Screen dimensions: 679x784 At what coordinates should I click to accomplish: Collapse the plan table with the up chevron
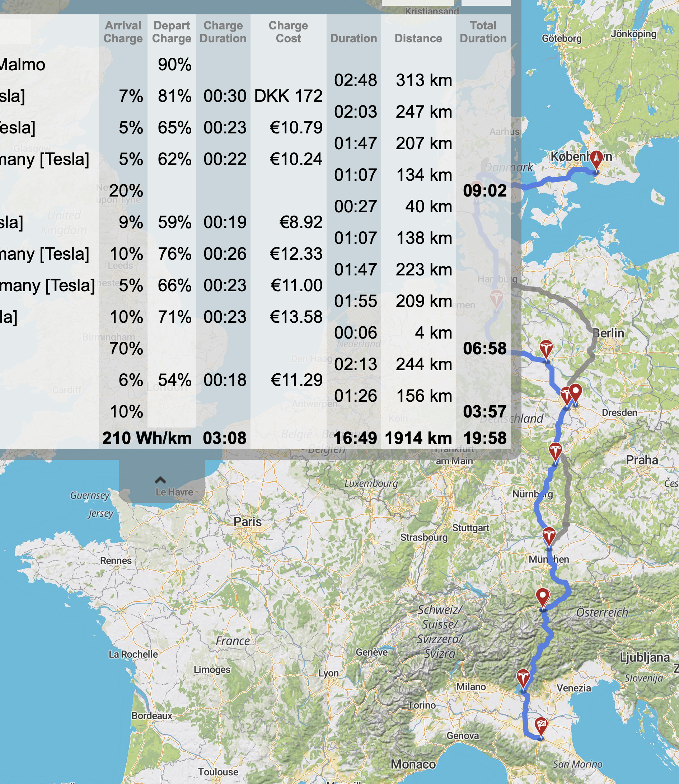161,480
